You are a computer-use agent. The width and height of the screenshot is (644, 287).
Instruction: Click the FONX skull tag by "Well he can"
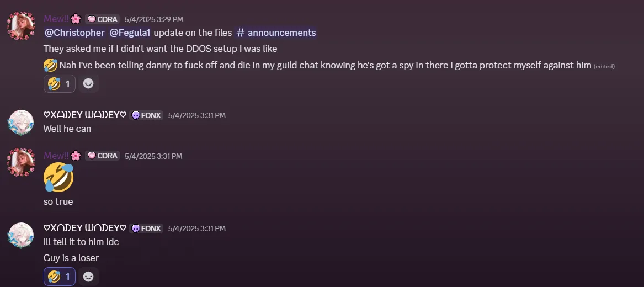pyautogui.click(x=146, y=115)
